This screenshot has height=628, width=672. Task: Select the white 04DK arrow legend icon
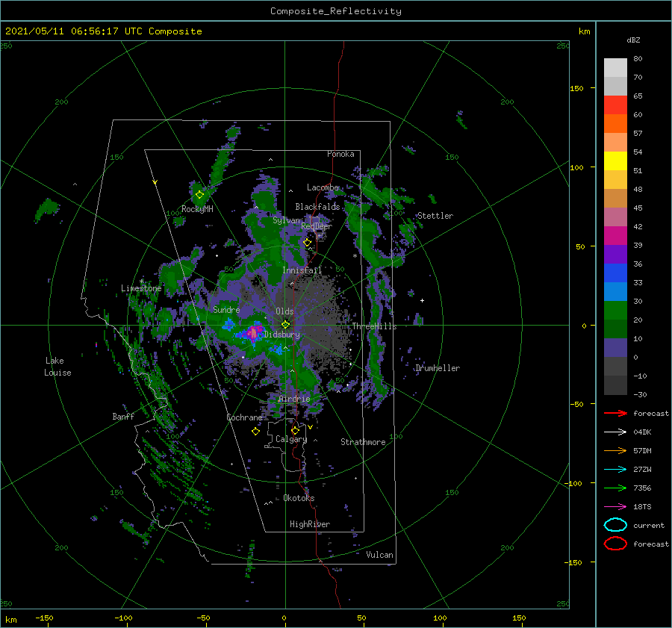tap(615, 432)
